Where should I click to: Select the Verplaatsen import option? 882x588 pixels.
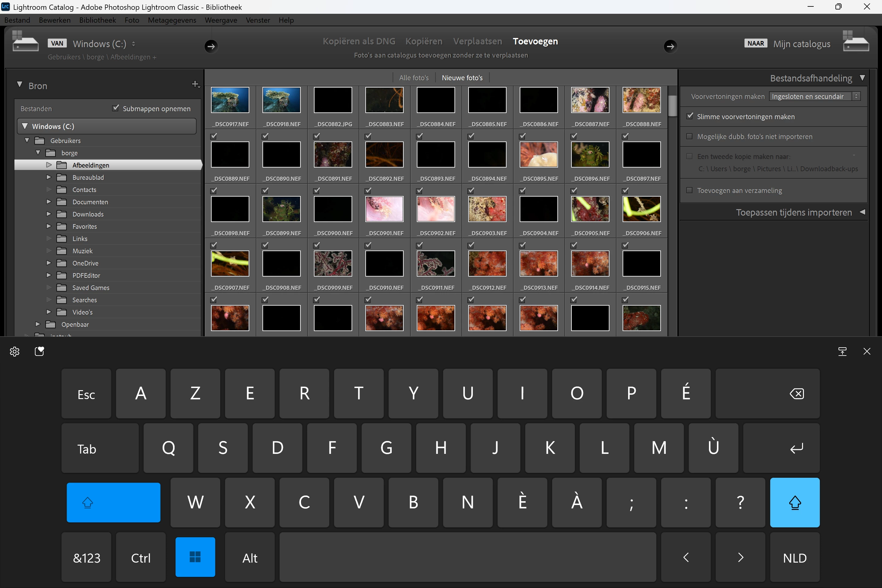477,41
